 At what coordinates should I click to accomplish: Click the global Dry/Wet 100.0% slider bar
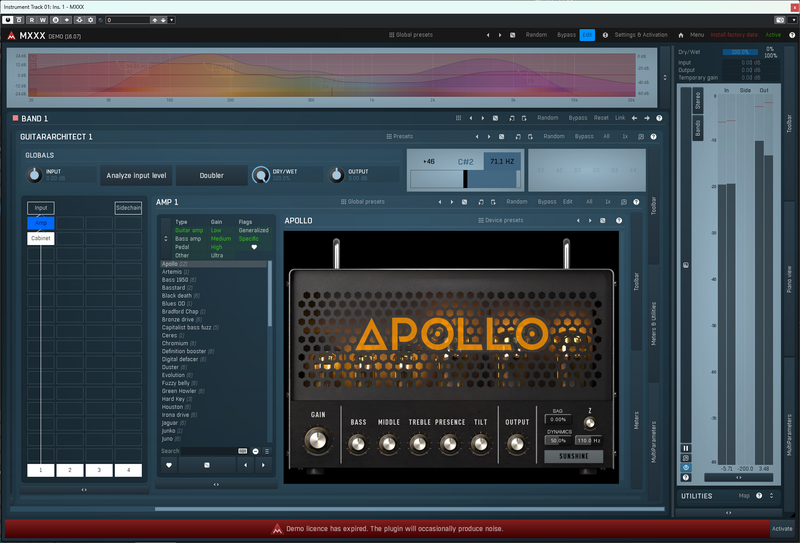[x=740, y=52]
